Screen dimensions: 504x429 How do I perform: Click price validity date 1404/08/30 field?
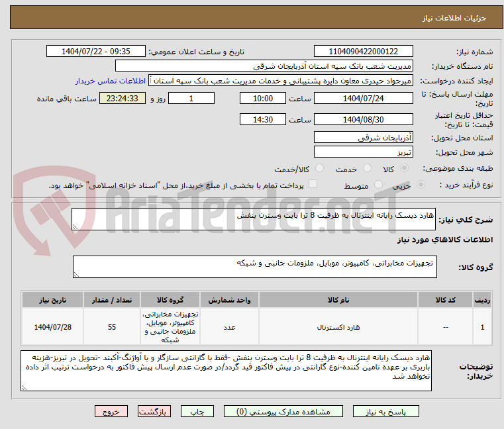363,120
